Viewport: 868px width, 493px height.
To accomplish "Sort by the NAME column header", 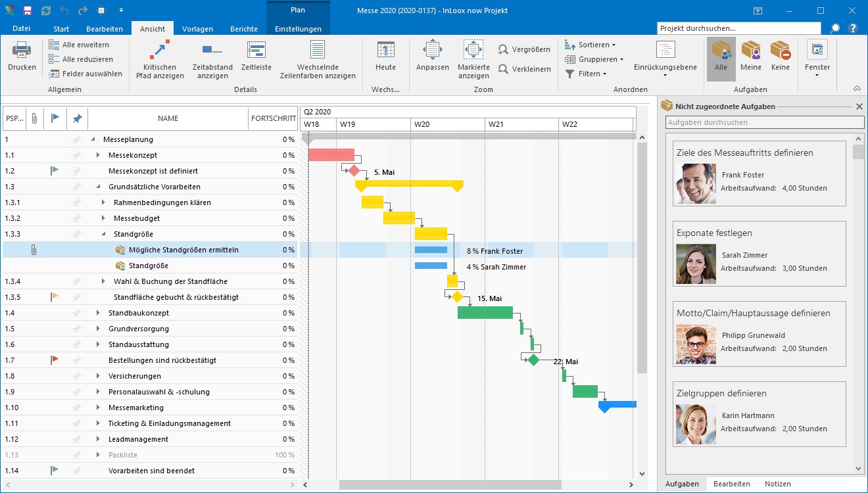I will (x=168, y=118).
